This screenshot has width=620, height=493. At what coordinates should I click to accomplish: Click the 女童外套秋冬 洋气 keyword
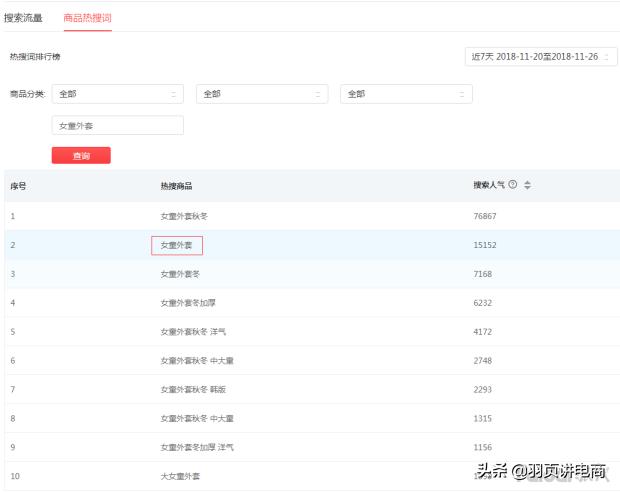(x=195, y=332)
